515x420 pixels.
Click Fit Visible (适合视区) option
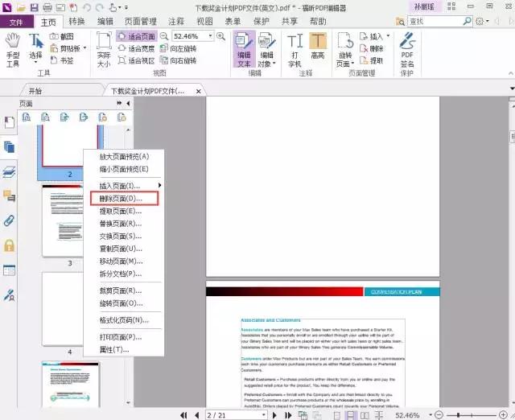pyautogui.click(x=136, y=60)
